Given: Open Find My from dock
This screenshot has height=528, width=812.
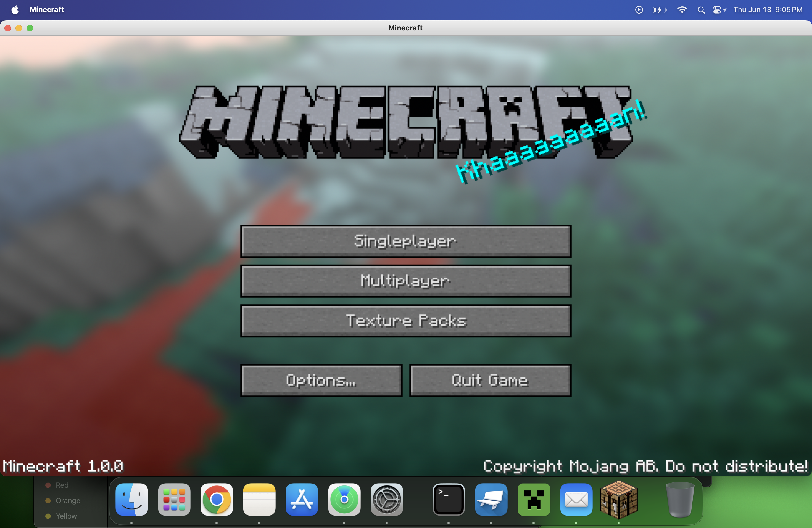Looking at the screenshot, I should click(344, 499).
